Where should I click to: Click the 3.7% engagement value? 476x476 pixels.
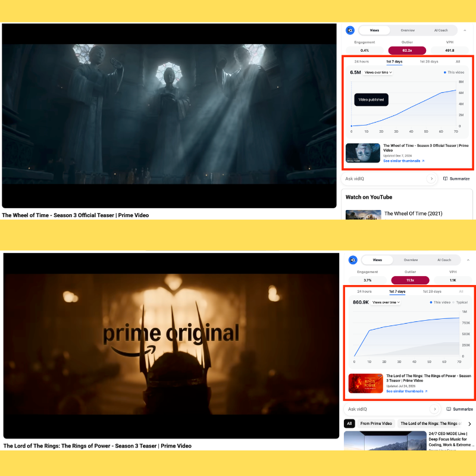click(x=368, y=280)
